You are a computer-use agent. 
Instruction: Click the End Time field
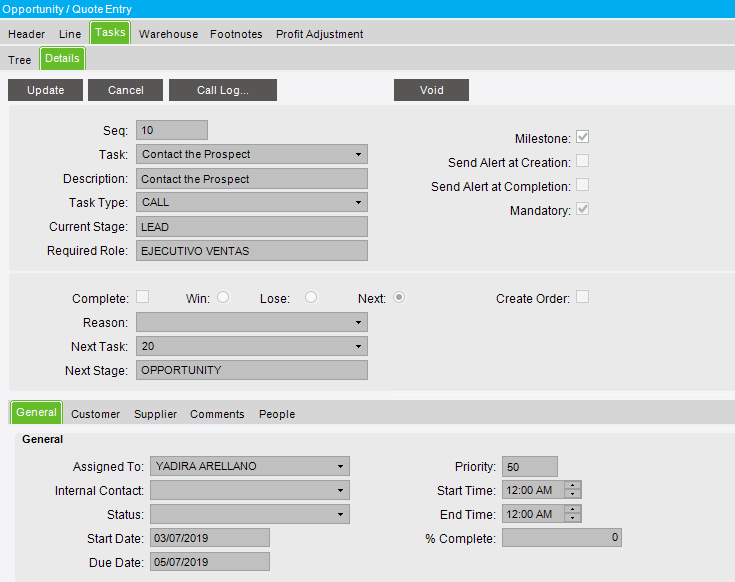pyautogui.click(x=533, y=514)
